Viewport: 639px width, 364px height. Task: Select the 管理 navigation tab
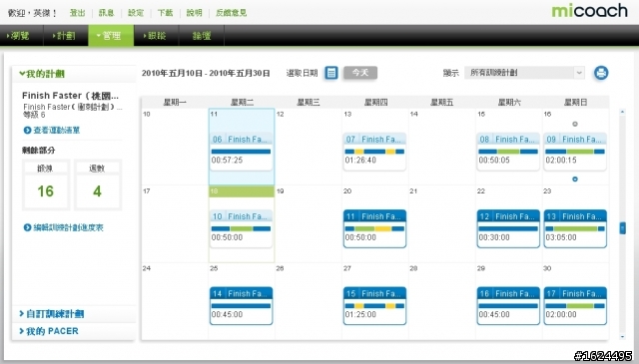[x=111, y=36]
